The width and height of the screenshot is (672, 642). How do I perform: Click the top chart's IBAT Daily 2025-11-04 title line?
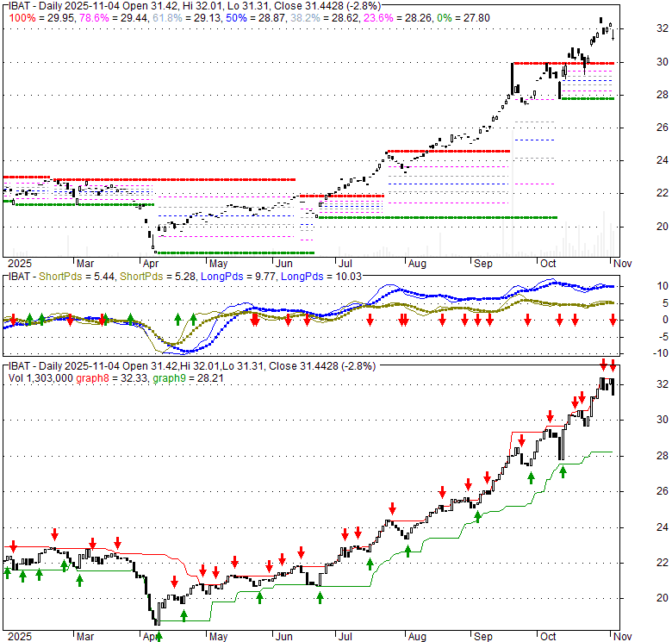click(x=195, y=6)
